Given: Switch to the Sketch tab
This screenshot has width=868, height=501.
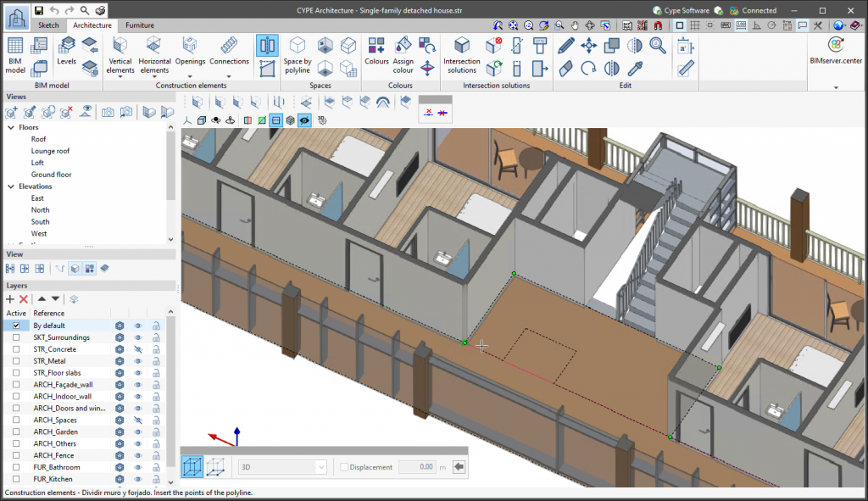Looking at the screenshot, I should [49, 25].
